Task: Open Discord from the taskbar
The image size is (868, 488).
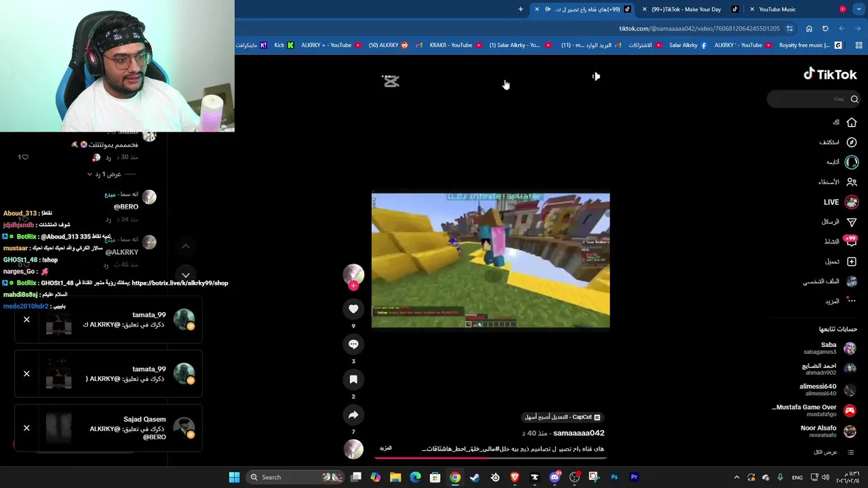Action: (555, 477)
